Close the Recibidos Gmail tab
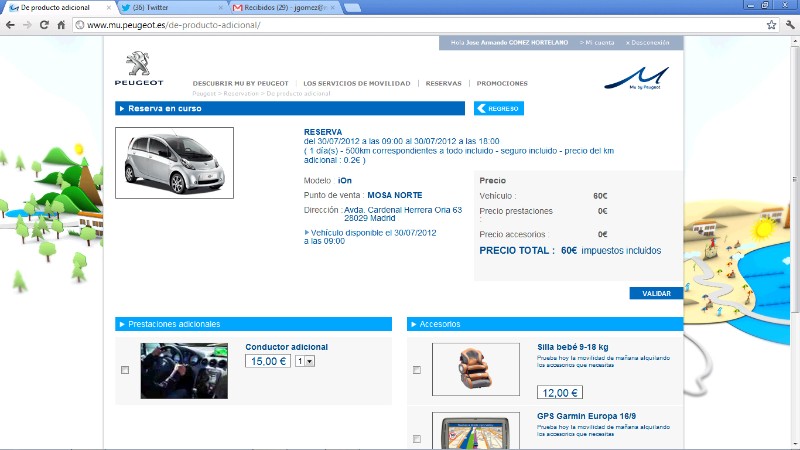800x450 pixels. [333, 8]
